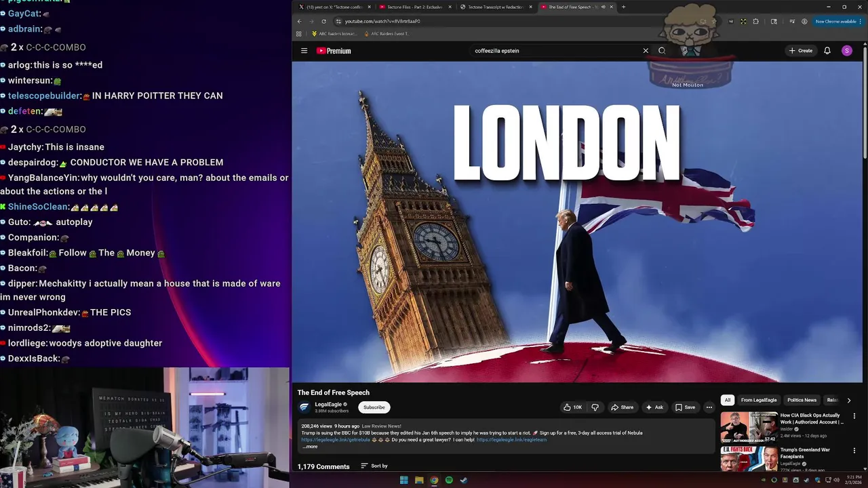This screenshot has height=488, width=868.
Task: Click New Chrome available update button
Action: [837, 21]
